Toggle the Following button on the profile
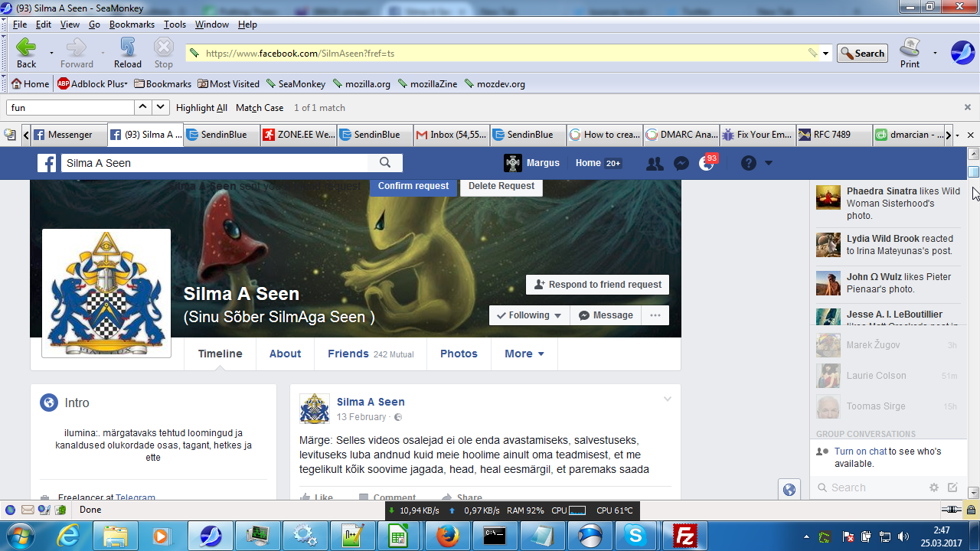The height and width of the screenshot is (551, 980). click(x=529, y=315)
